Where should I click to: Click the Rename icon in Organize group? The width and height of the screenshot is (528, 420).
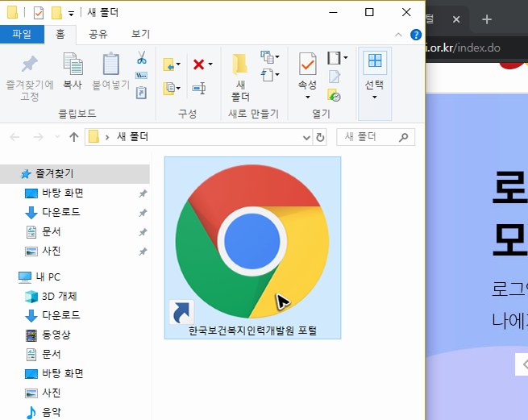(199, 88)
